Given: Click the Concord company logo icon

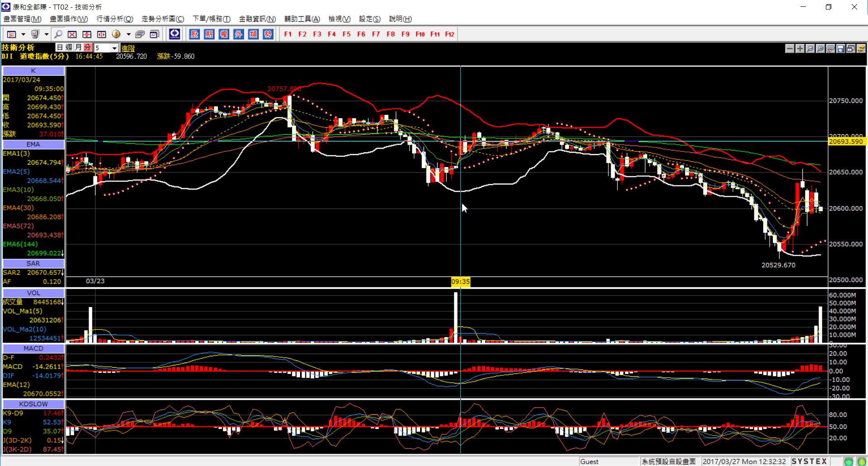Looking at the screenshot, I should tap(174, 34).
